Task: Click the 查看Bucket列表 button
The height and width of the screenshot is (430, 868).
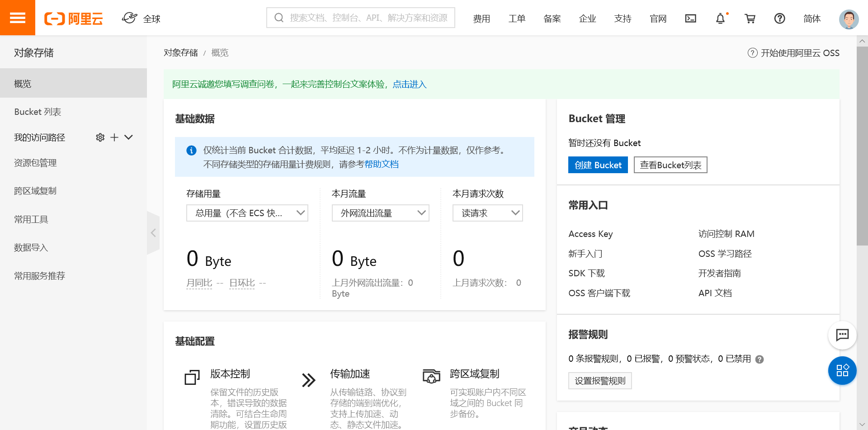Action: pos(670,165)
